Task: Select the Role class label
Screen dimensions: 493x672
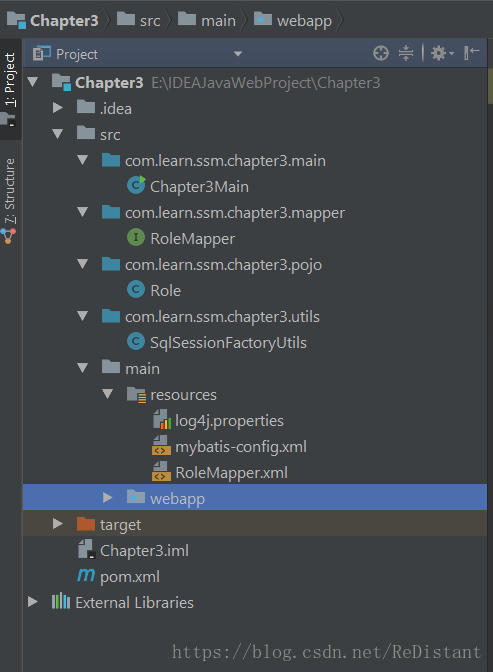Action: pyautogui.click(x=165, y=291)
